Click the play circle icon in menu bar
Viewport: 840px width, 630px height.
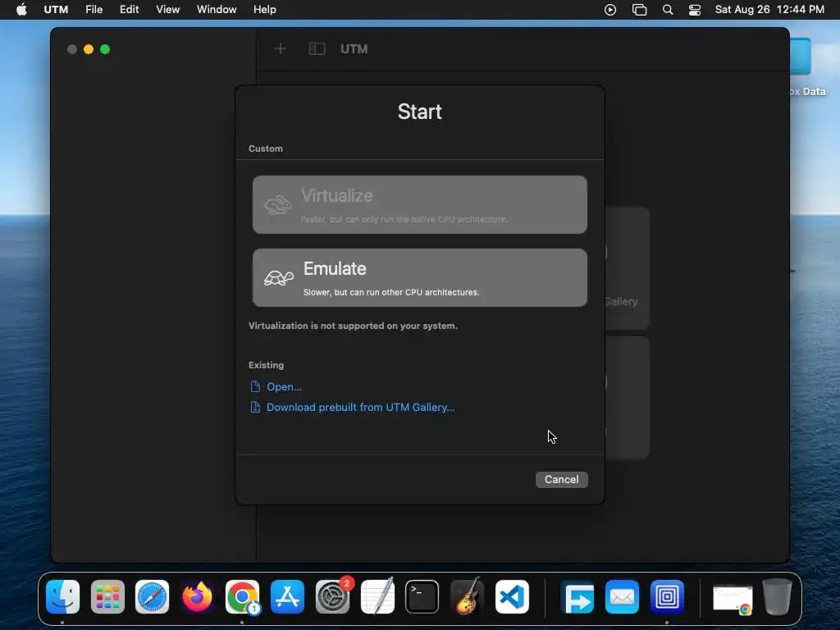(x=610, y=10)
